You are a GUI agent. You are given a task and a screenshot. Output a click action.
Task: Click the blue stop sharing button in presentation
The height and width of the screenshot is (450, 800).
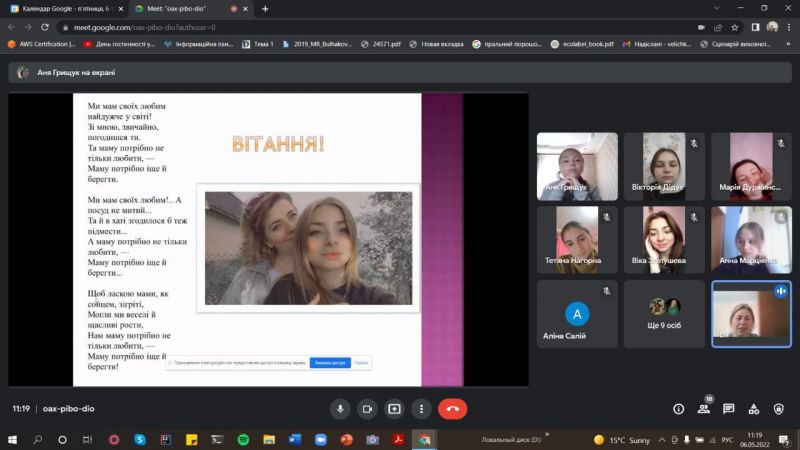click(x=330, y=363)
